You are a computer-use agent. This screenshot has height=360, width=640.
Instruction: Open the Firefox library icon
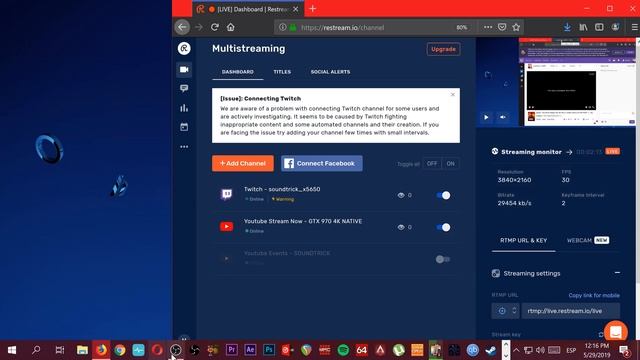click(x=583, y=27)
